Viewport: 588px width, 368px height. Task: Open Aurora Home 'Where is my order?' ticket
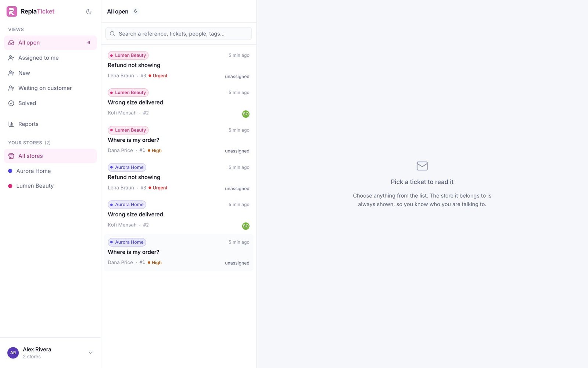[x=179, y=252]
